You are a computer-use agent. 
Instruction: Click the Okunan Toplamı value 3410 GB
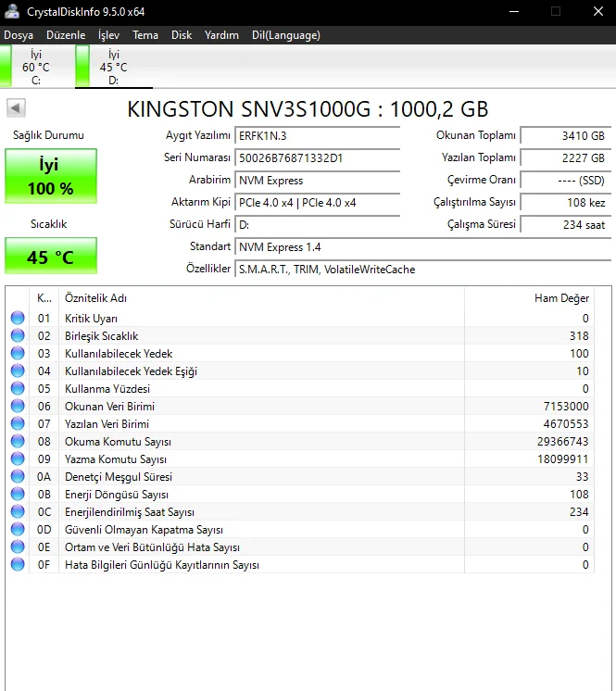click(566, 136)
